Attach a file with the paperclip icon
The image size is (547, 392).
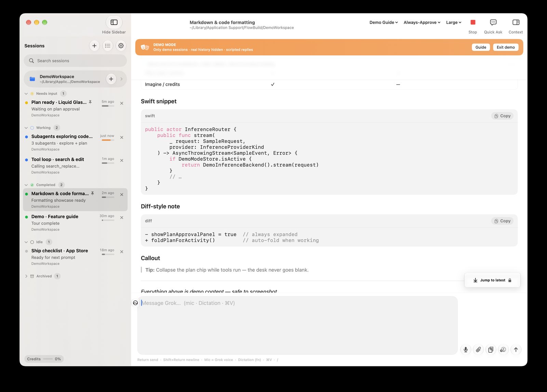click(x=478, y=349)
